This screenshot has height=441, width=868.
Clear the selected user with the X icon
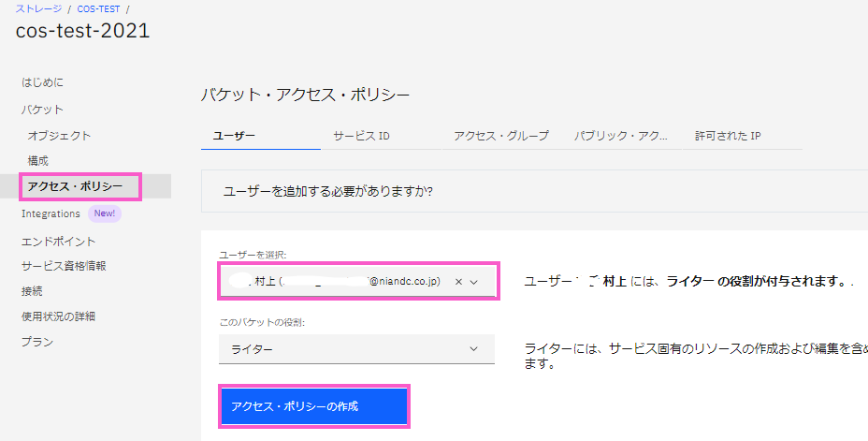tap(458, 281)
